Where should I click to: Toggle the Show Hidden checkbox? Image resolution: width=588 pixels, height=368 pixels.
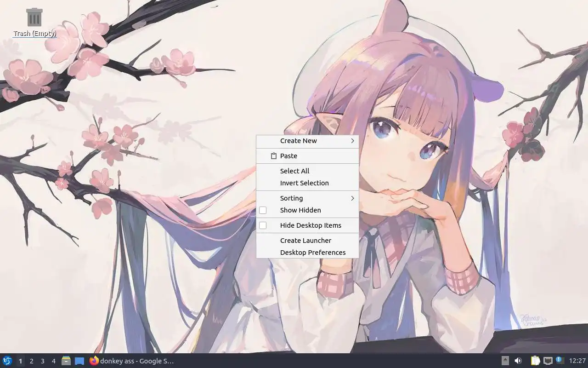pos(263,210)
